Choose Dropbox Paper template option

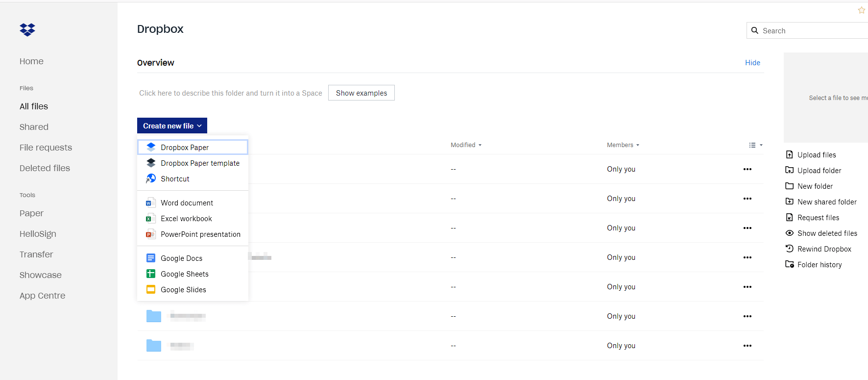[193, 163]
